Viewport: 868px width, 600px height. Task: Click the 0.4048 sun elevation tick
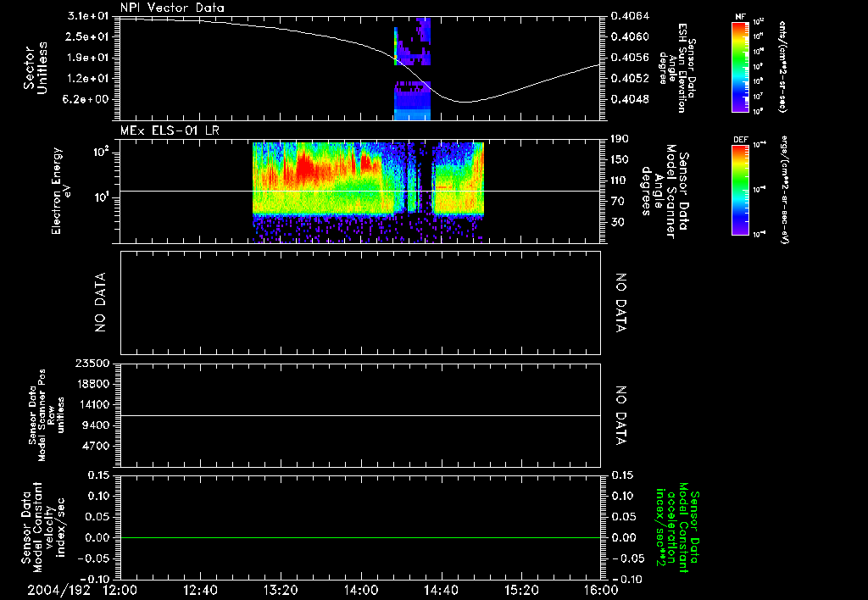point(630,100)
